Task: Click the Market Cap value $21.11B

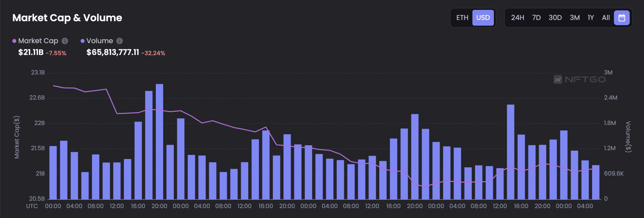Action: click(x=31, y=52)
